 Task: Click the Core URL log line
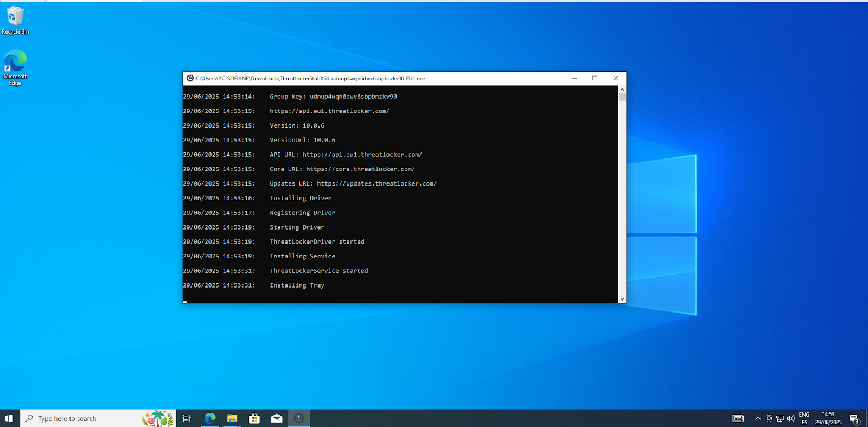tap(299, 169)
